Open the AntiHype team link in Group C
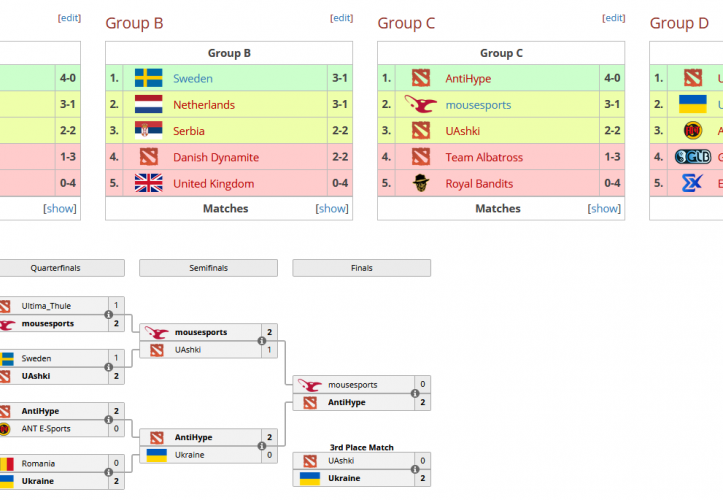Viewport: 723px width, 500px height. pyautogui.click(x=469, y=78)
